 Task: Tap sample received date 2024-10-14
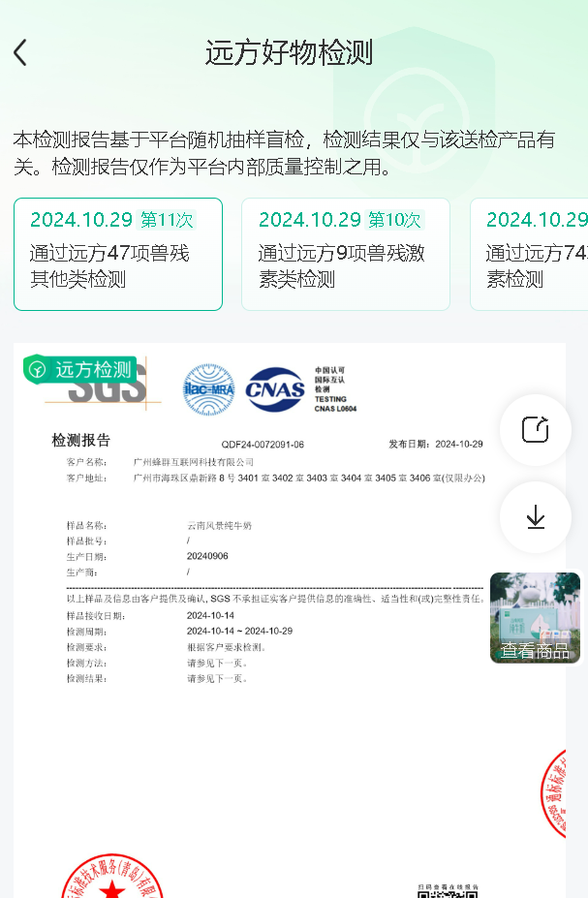coord(210,616)
